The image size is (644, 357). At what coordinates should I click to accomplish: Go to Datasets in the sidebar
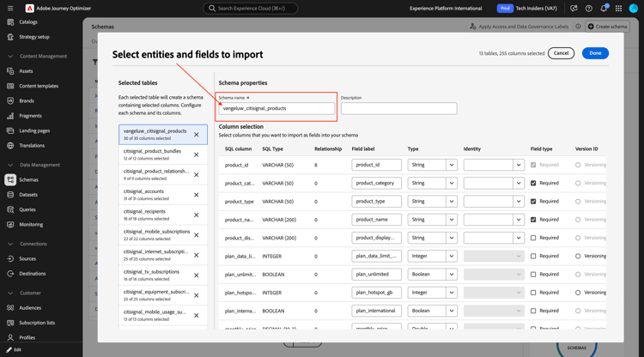28,195
